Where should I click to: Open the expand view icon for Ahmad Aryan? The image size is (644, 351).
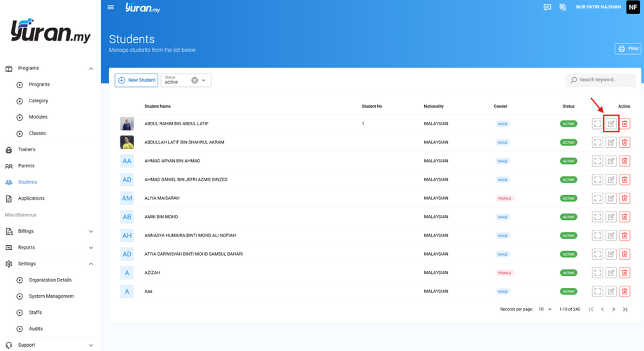[597, 161]
